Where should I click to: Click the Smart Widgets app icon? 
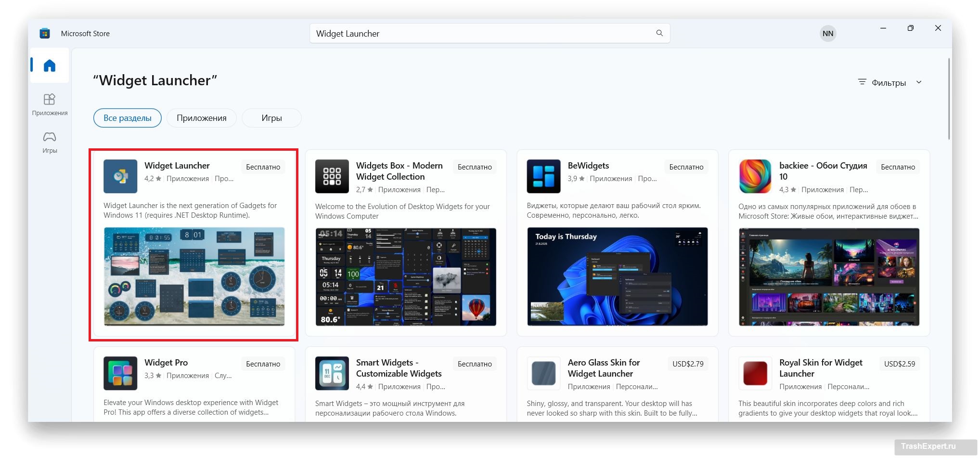[x=332, y=373]
